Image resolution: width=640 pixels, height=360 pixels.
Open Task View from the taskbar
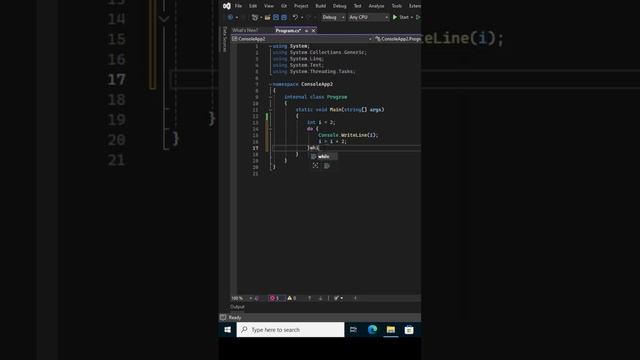[x=353, y=329]
